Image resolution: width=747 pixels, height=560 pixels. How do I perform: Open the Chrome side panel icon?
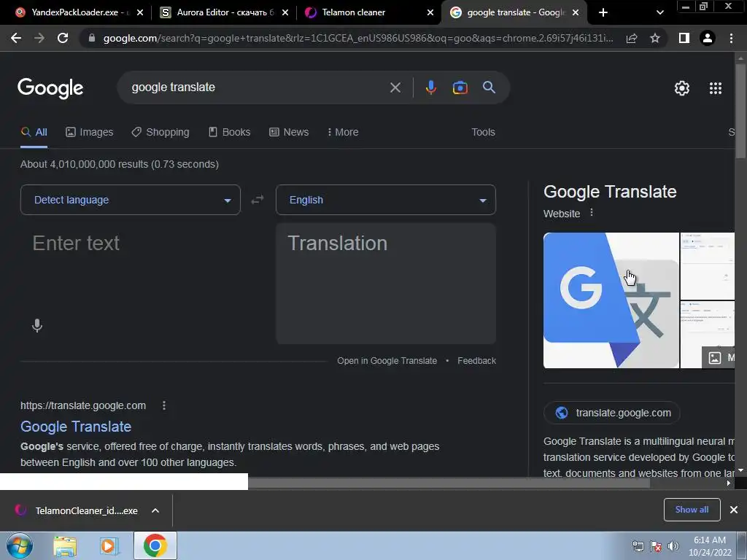coord(684,38)
